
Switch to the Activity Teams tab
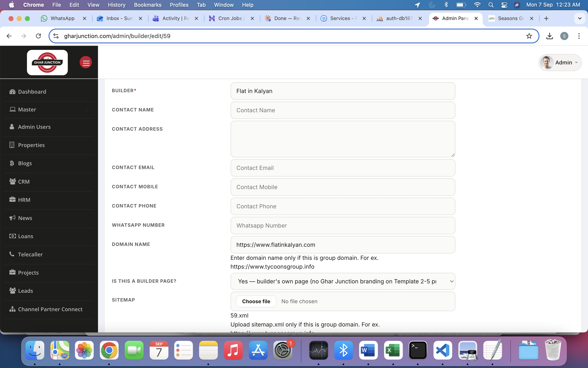[175, 18]
